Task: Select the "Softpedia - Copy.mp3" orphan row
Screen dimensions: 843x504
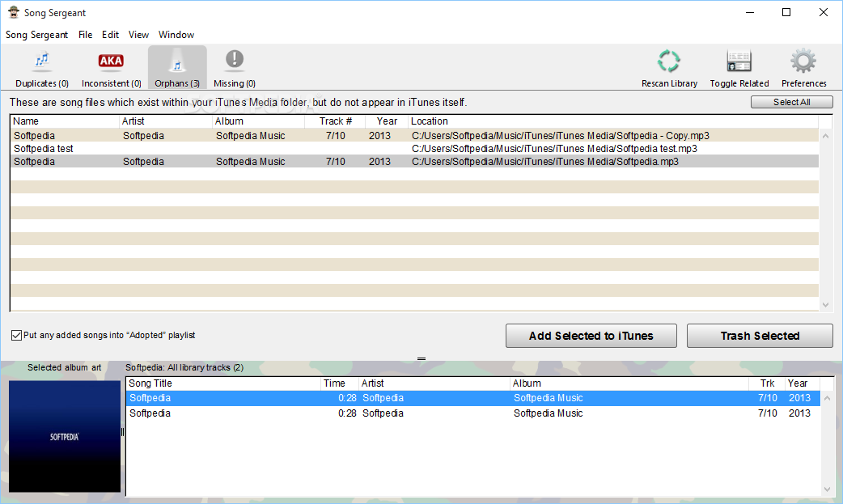Action: (x=414, y=136)
